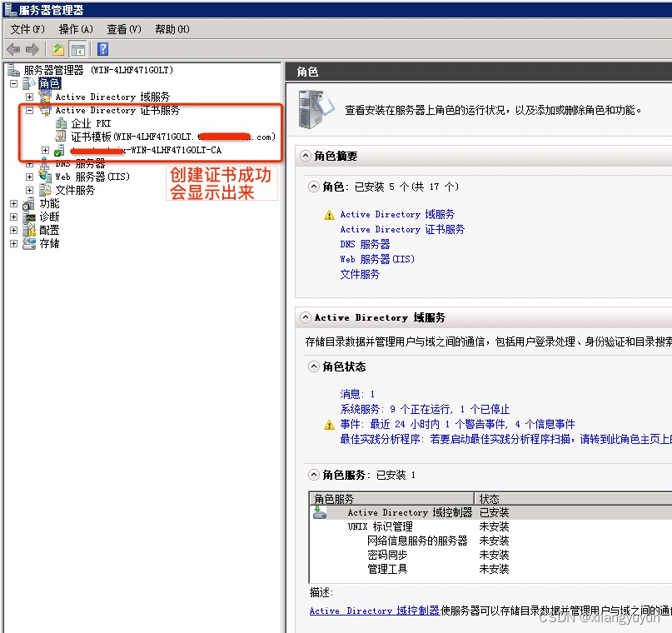Click the 域控制器 installed role service icon
Viewport: 672px width, 633px height.
[x=320, y=512]
